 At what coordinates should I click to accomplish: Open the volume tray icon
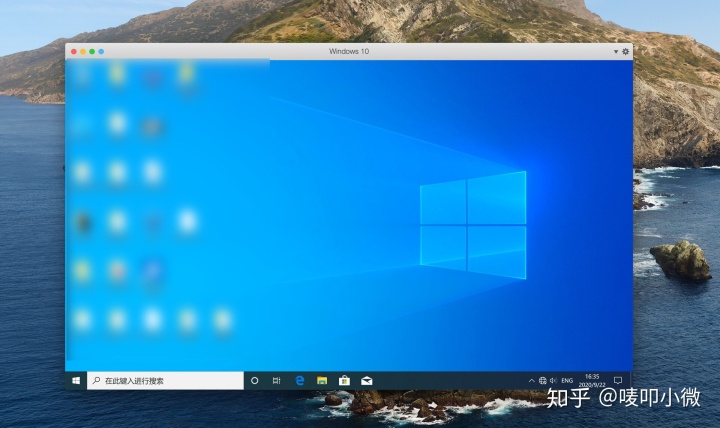[x=553, y=381]
